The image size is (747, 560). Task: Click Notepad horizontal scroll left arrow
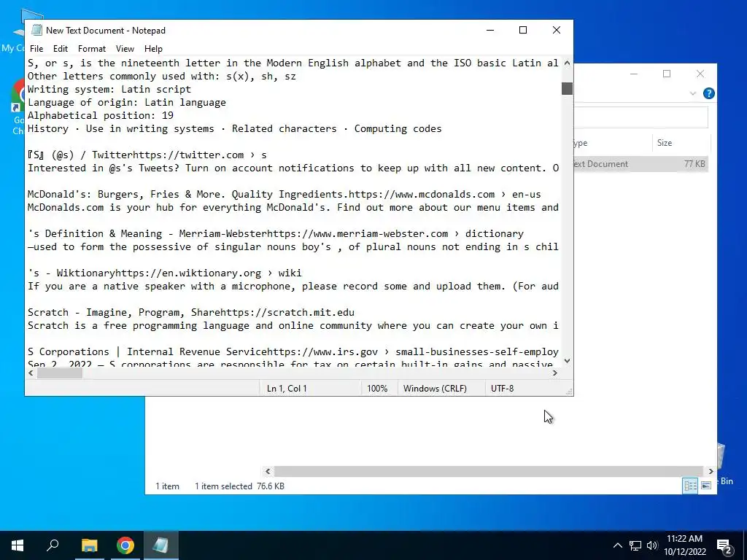pyautogui.click(x=31, y=373)
